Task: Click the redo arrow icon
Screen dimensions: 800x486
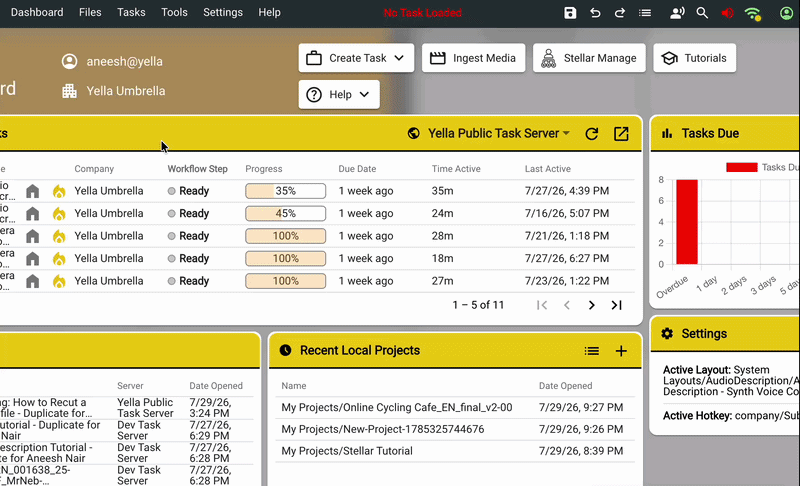Action: (619, 13)
